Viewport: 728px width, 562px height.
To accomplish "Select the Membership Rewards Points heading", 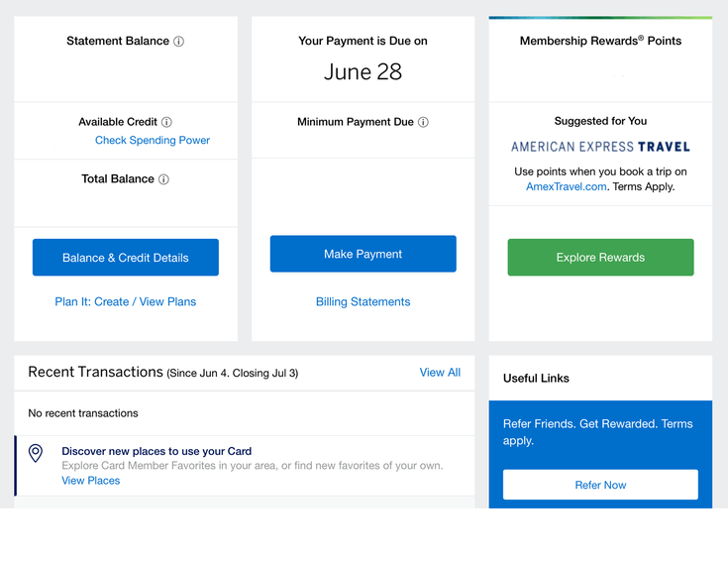I will coord(600,42).
